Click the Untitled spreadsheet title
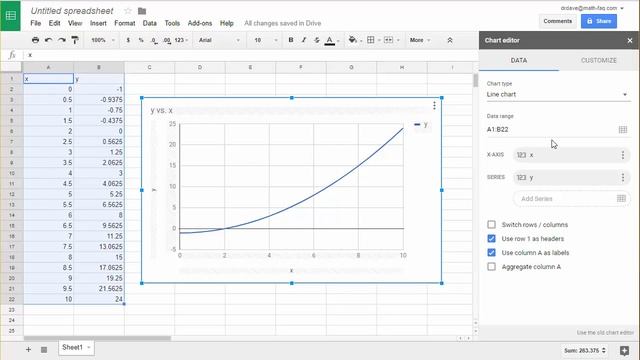 click(x=72, y=11)
